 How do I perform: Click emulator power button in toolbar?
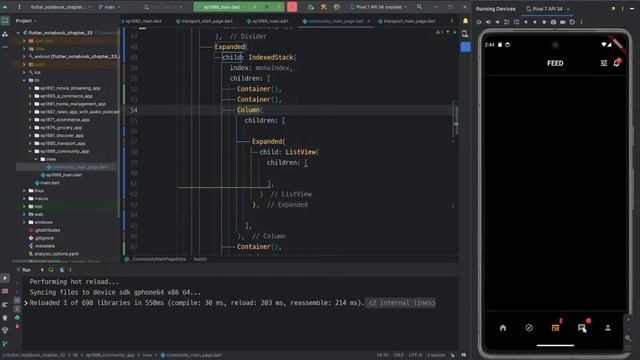[x=479, y=22]
